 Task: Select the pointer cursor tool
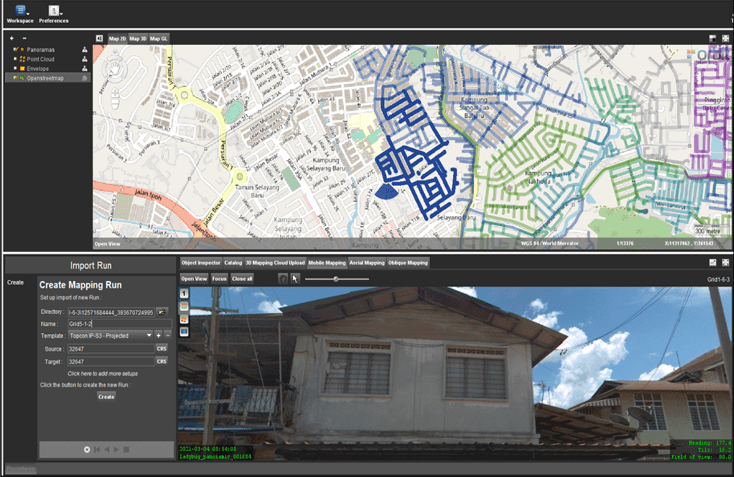(x=295, y=278)
